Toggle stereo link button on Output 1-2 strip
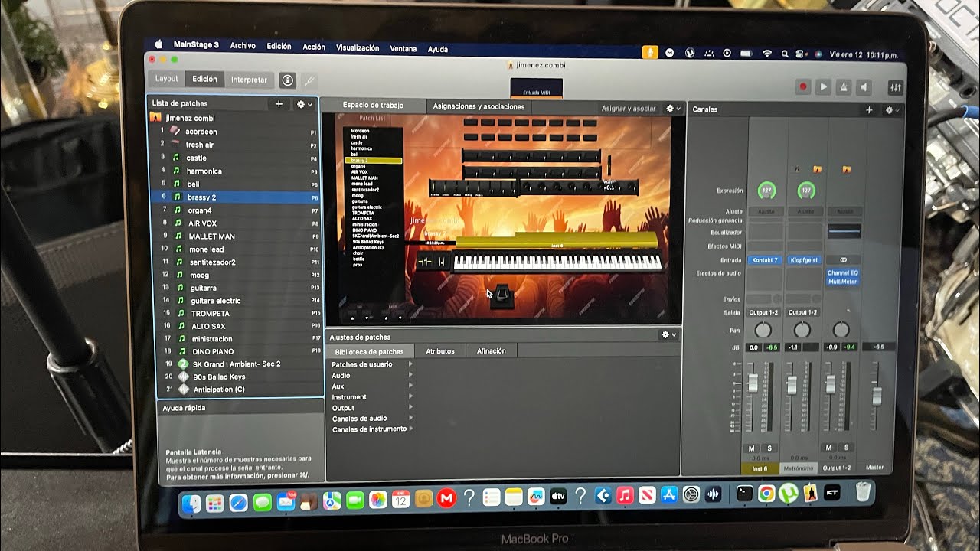The height and width of the screenshot is (551, 980). [844, 260]
